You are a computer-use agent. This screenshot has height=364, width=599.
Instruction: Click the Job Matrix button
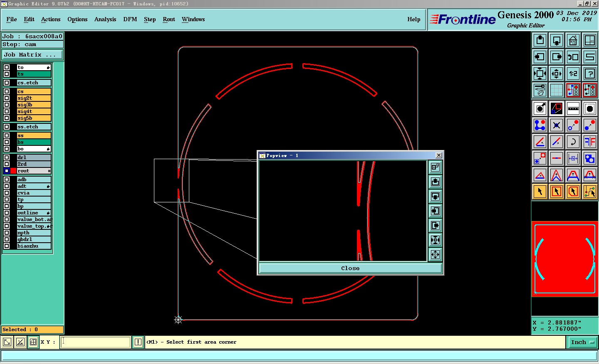click(x=33, y=55)
